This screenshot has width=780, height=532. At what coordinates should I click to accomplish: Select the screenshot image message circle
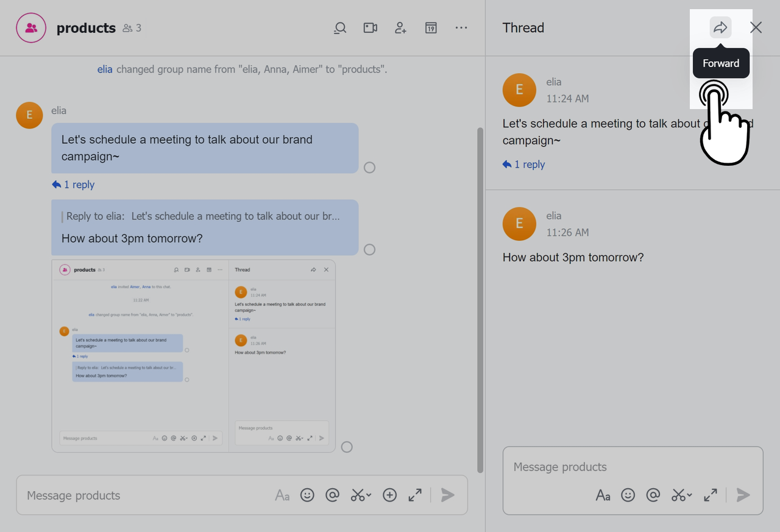click(347, 447)
